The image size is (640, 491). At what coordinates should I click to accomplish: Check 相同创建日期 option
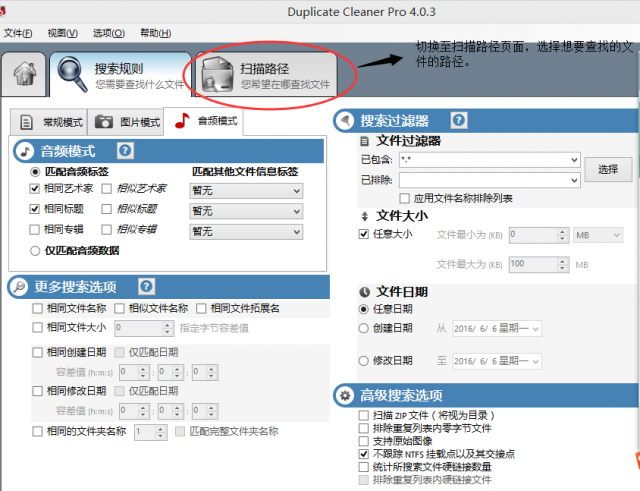click(37, 352)
